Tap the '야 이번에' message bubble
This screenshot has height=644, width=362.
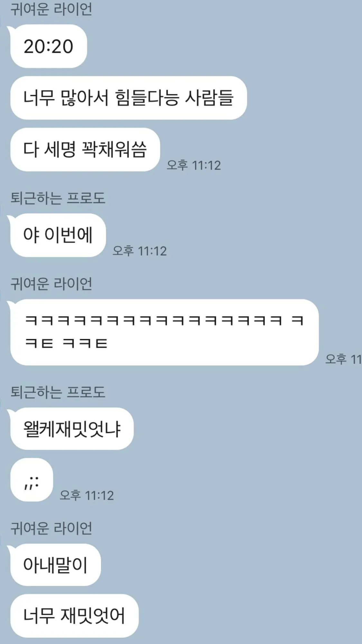coord(58,235)
